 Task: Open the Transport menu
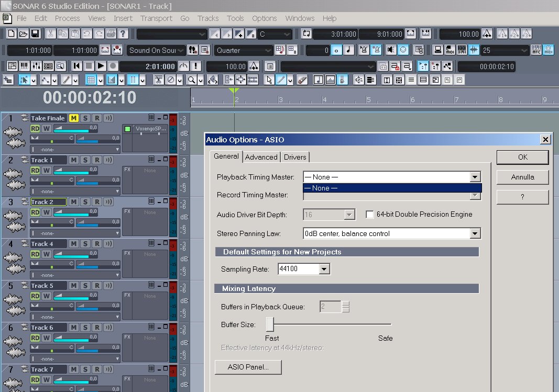[x=156, y=18]
